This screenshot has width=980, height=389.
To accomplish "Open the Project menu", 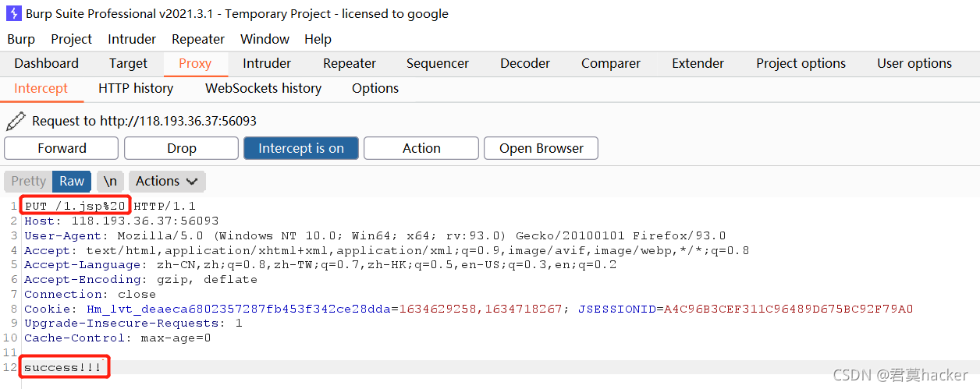I will click(x=72, y=39).
